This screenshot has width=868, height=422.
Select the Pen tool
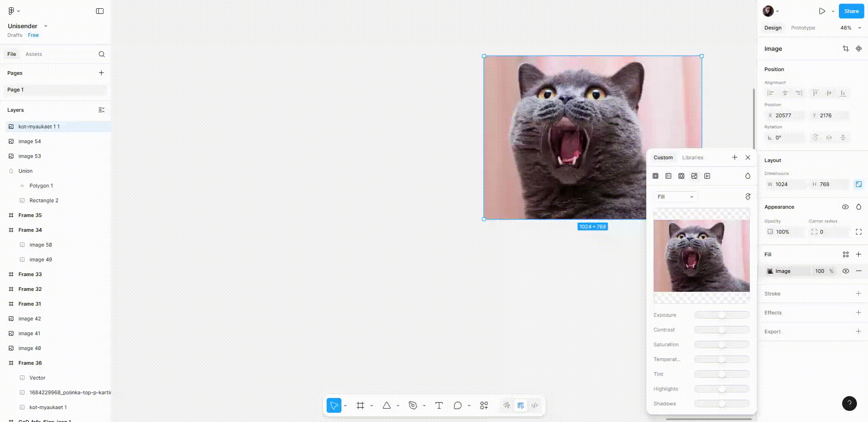tap(413, 405)
